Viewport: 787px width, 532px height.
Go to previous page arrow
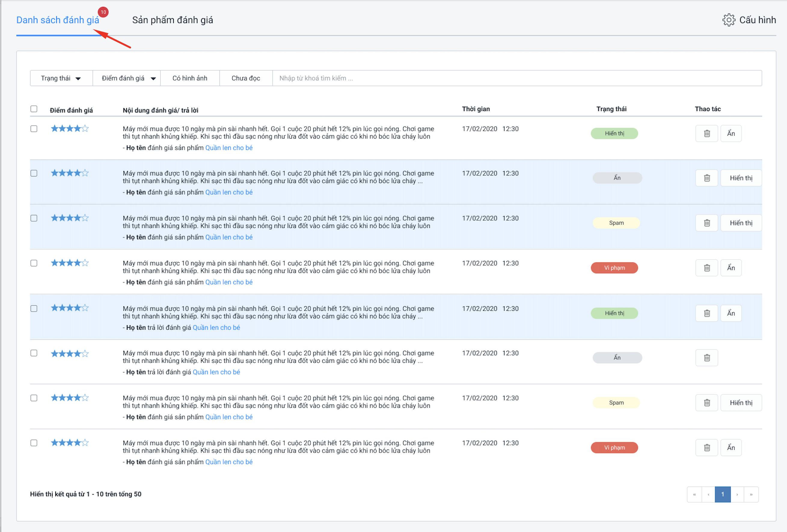tap(708, 494)
